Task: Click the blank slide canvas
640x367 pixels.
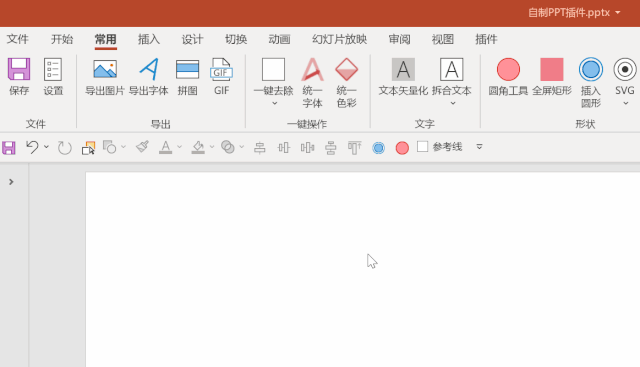Action: click(x=363, y=269)
